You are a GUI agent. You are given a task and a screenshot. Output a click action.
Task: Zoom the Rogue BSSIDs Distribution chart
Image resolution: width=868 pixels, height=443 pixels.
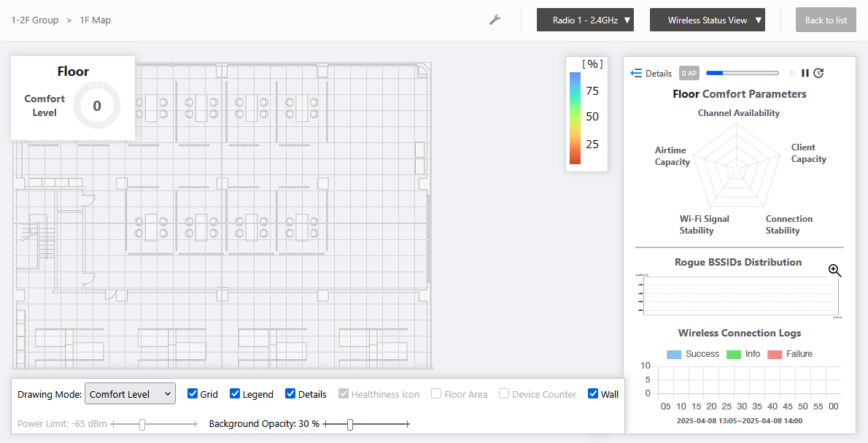pos(834,271)
